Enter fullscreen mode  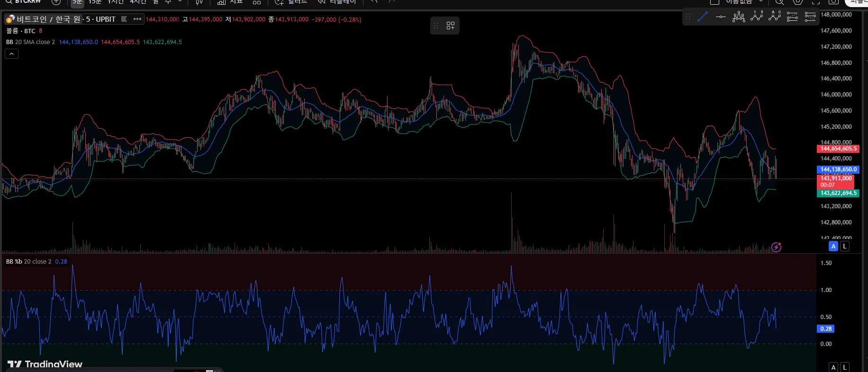(x=816, y=2)
